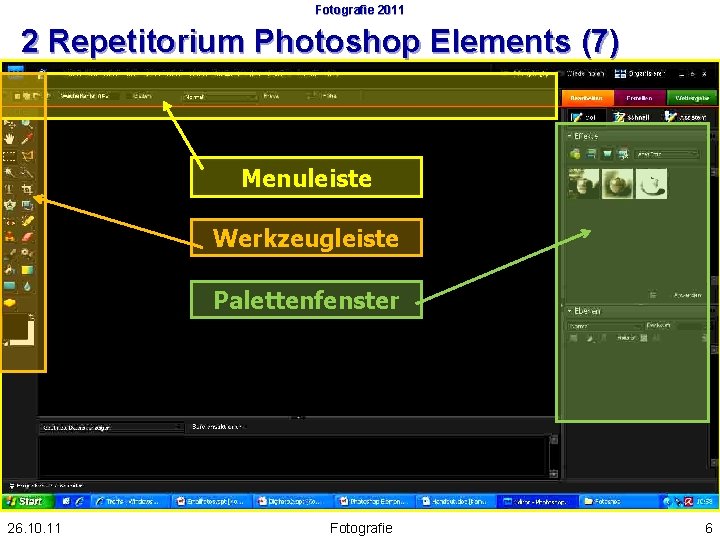Select the Move tool in the toolbox
This screenshot has width=720, height=540.
point(9,123)
